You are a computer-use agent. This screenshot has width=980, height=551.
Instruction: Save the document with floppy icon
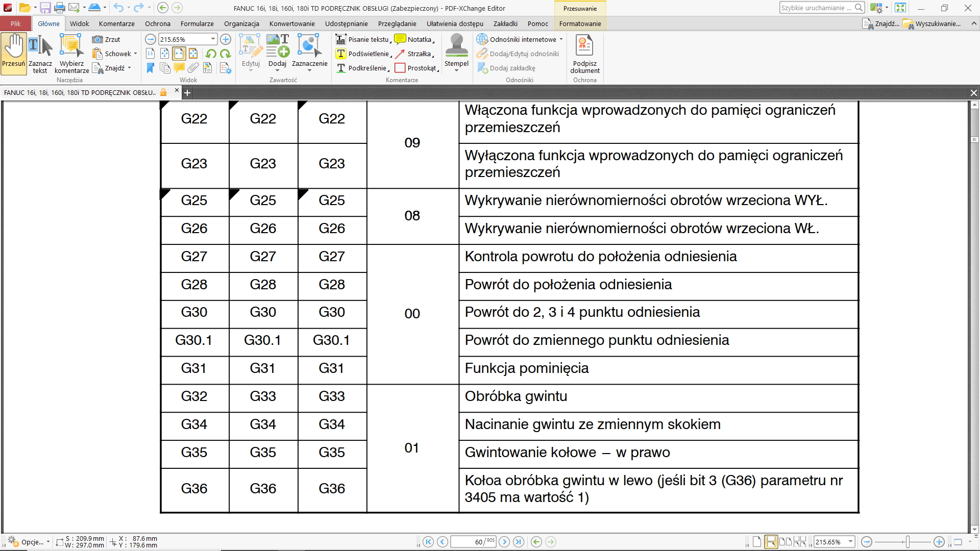click(x=45, y=8)
